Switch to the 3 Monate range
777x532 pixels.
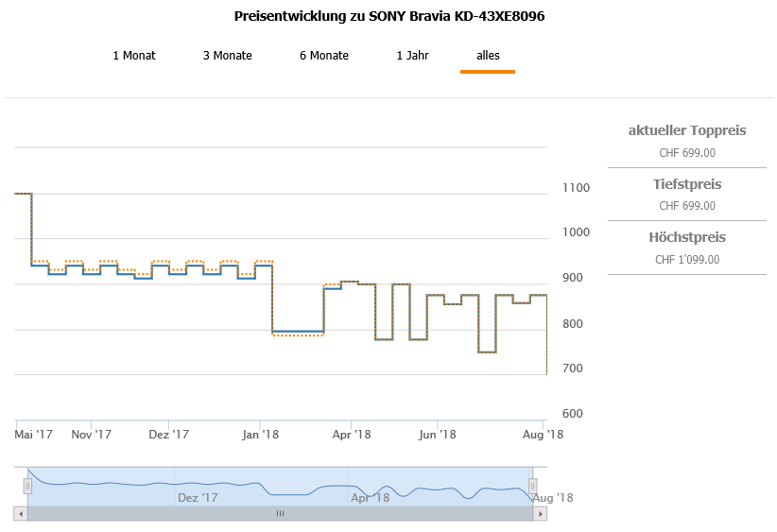pyautogui.click(x=227, y=56)
